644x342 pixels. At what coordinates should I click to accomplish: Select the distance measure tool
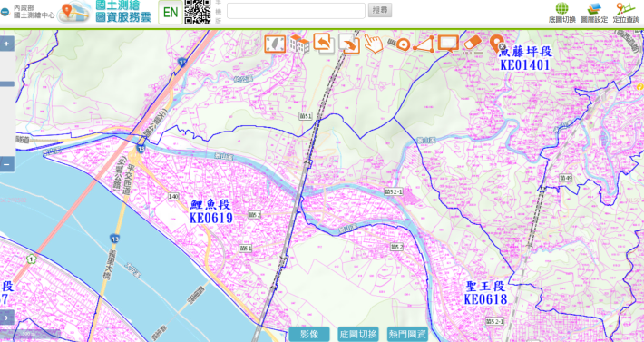pos(400,44)
